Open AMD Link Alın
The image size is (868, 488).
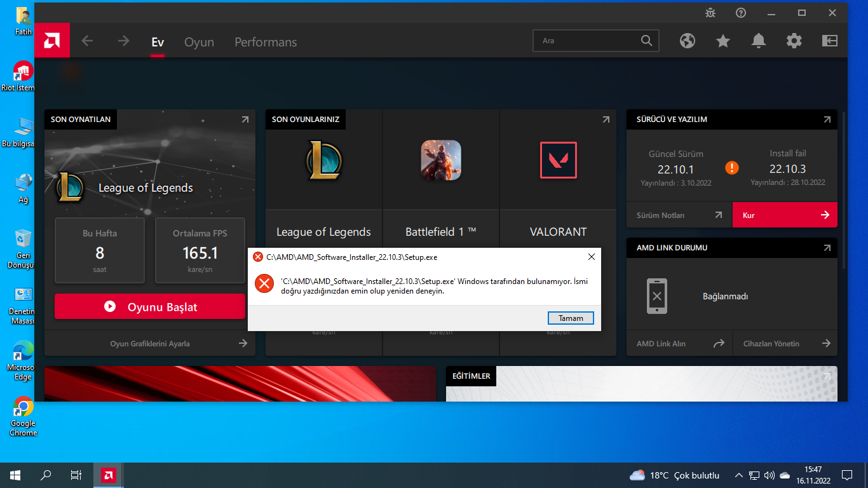coord(679,344)
